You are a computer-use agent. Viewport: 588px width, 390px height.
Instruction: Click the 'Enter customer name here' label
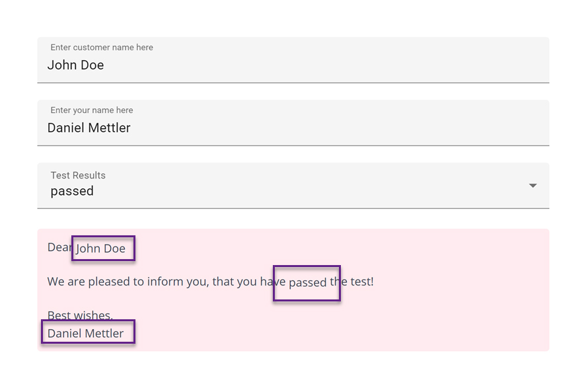101,47
